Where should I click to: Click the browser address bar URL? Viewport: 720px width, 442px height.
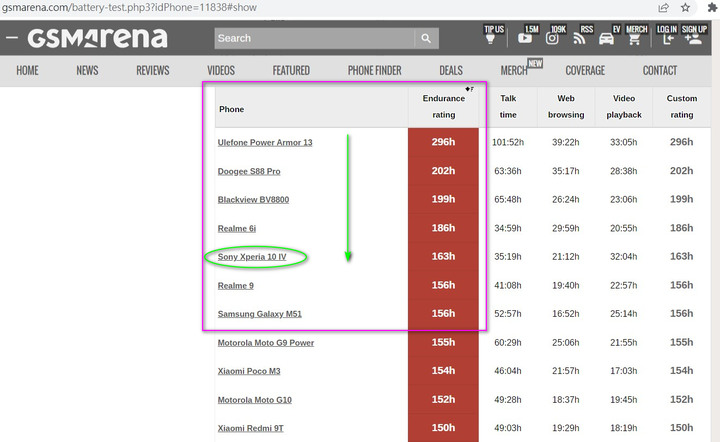129,7
